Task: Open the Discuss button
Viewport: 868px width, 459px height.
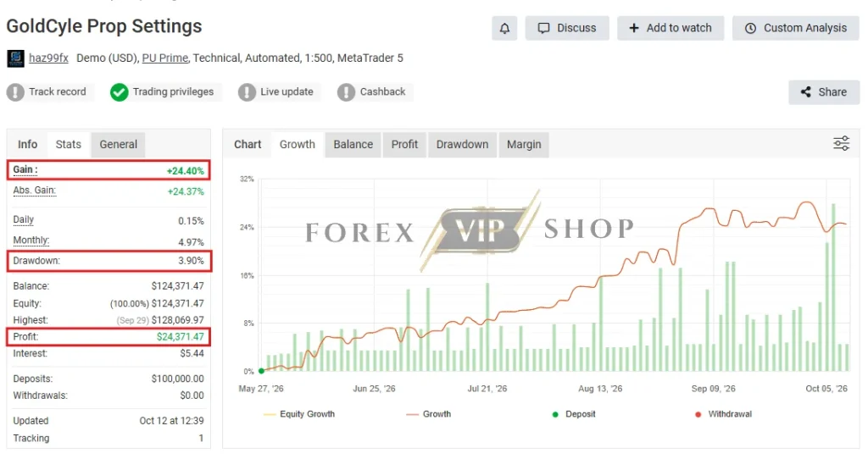Action: [x=567, y=28]
